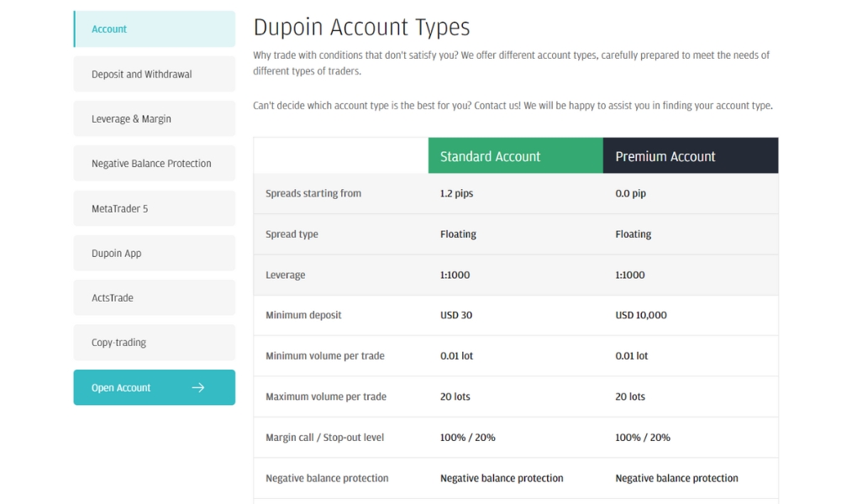Click Negative balance protection in Premium column
The width and height of the screenshot is (857, 504).
pos(676,478)
